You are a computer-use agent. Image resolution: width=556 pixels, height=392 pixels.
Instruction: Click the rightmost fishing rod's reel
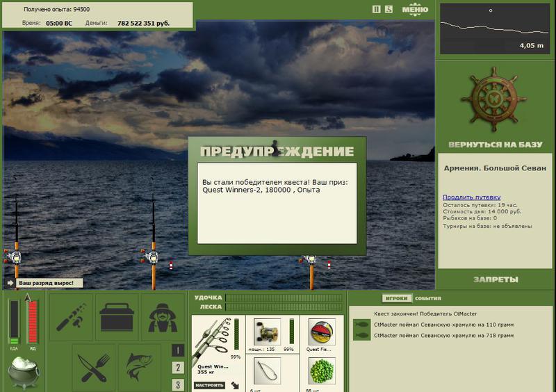pyautogui.click(x=309, y=260)
